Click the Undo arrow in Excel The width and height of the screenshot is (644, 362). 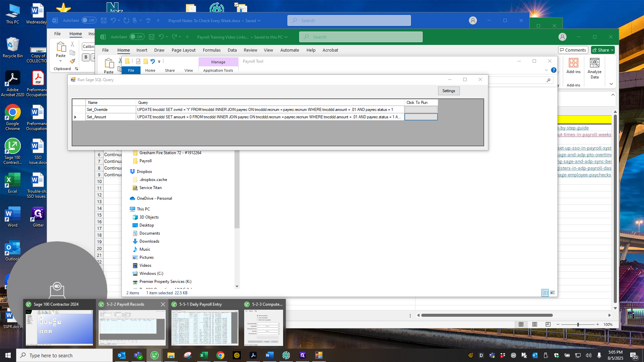(x=161, y=37)
